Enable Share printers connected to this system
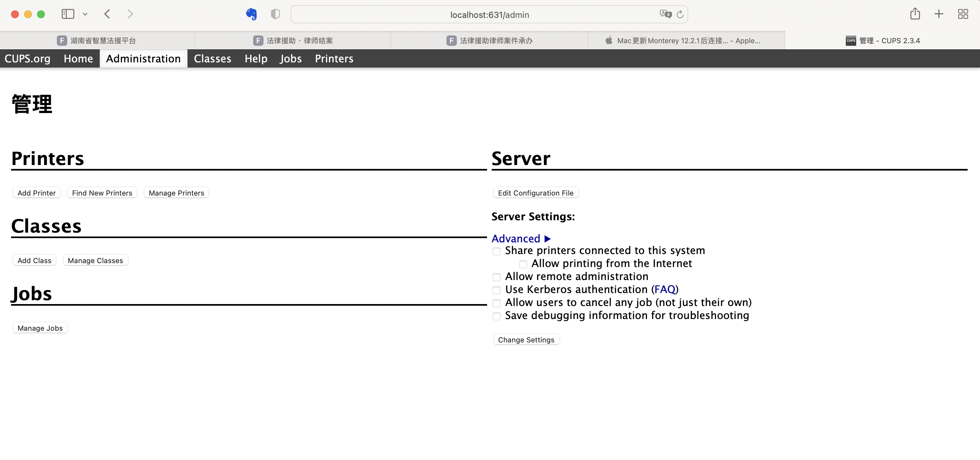Viewport: 980px width, 460px height. tap(496, 251)
